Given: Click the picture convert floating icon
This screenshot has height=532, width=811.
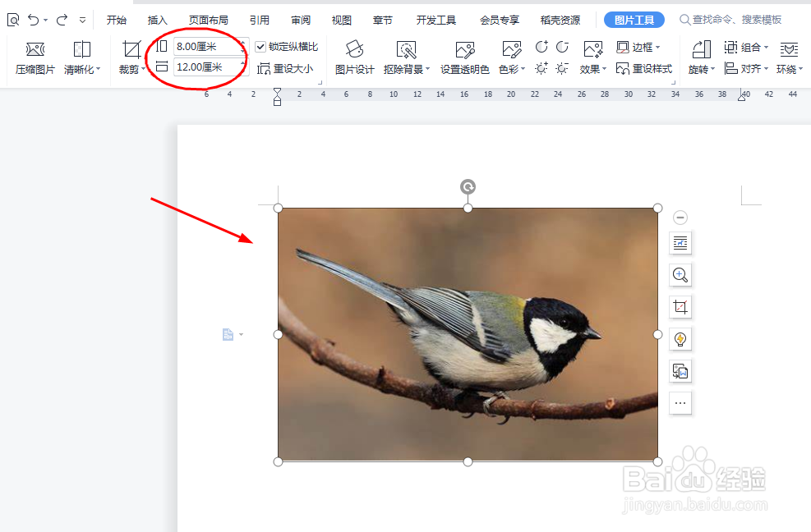Looking at the screenshot, I should tap(680, 371).
